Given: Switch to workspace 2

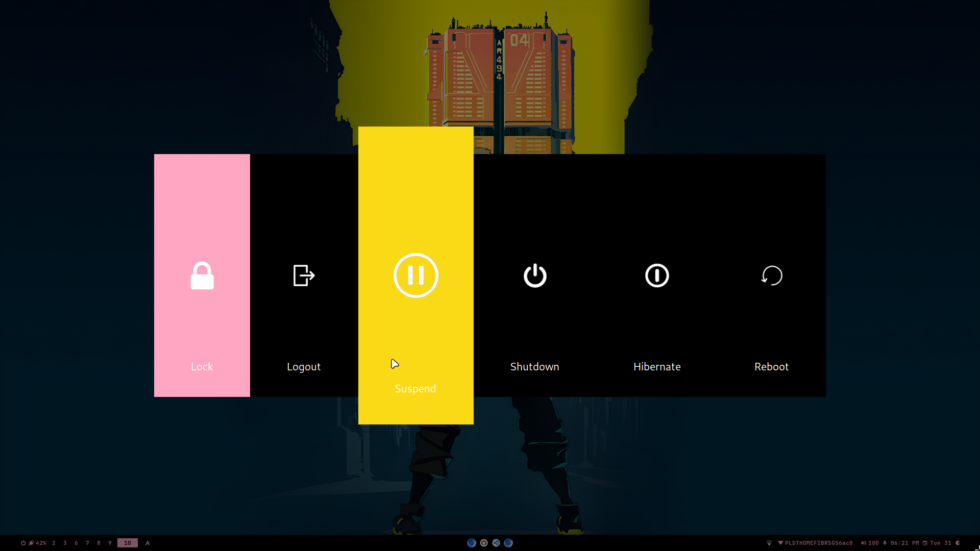Looking at the screenshot, I should (54, 543).
